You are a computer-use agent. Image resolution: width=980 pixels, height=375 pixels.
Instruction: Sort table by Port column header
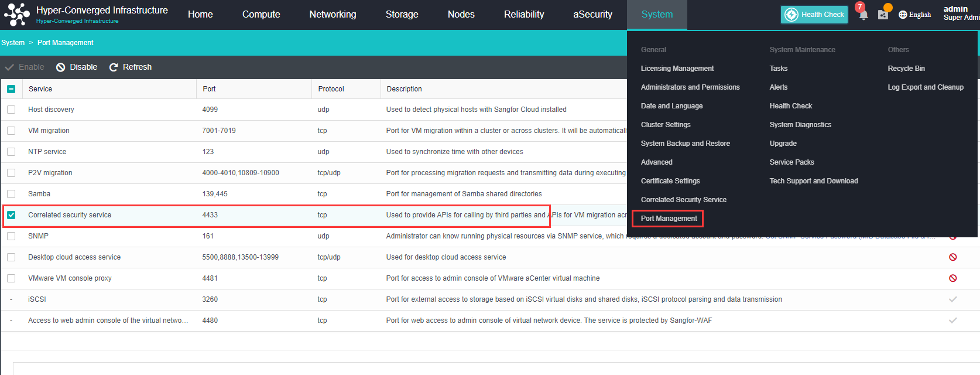click(x=209, y=89)
